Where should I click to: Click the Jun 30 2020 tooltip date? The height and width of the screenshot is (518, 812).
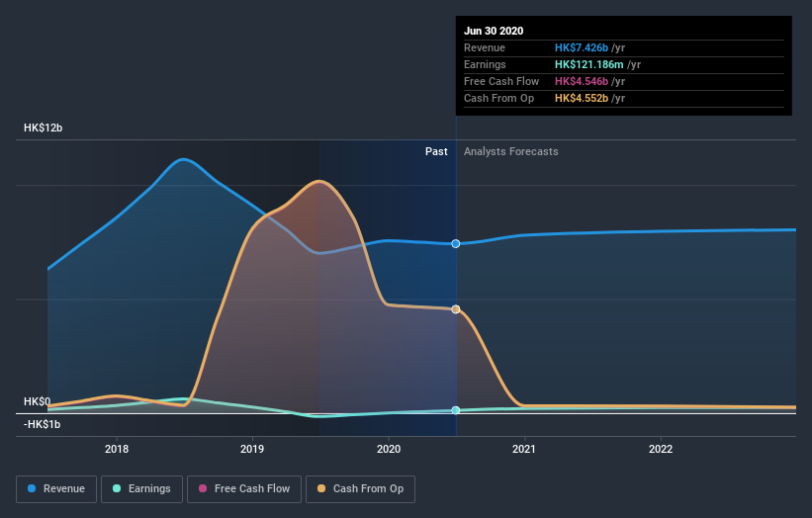(494, 31)
